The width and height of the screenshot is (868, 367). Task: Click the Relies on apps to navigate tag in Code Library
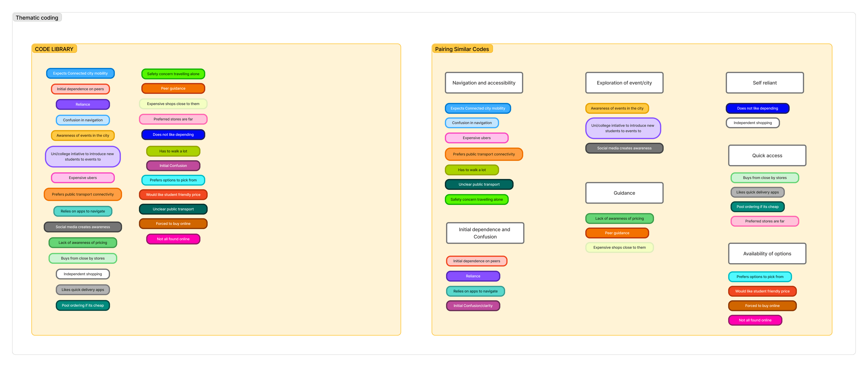(83, 211)
